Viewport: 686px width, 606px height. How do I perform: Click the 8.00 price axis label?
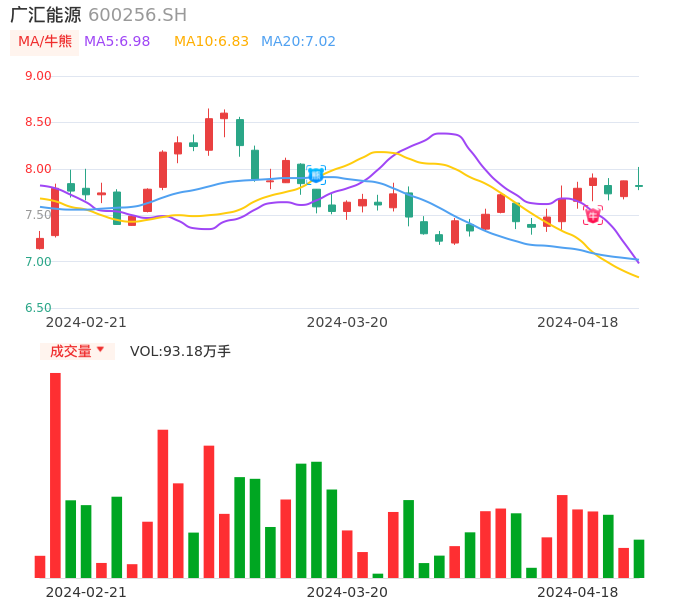(38, 169)
